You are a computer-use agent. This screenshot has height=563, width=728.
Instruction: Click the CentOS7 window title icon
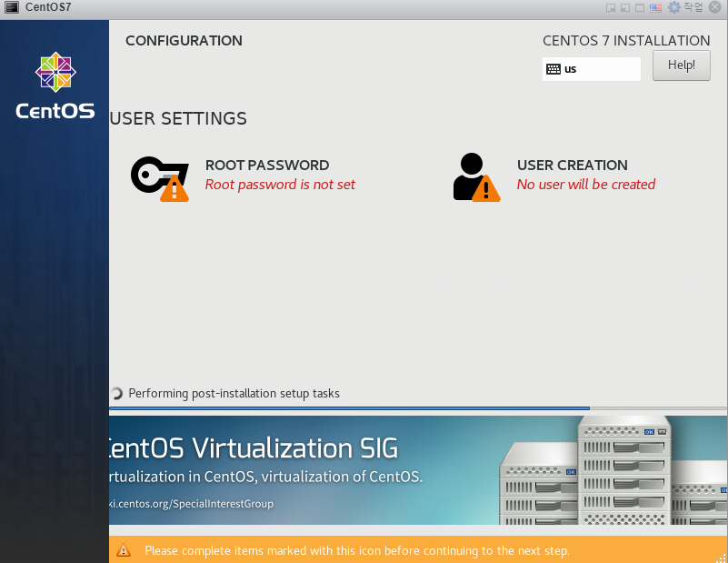(11, 7)
